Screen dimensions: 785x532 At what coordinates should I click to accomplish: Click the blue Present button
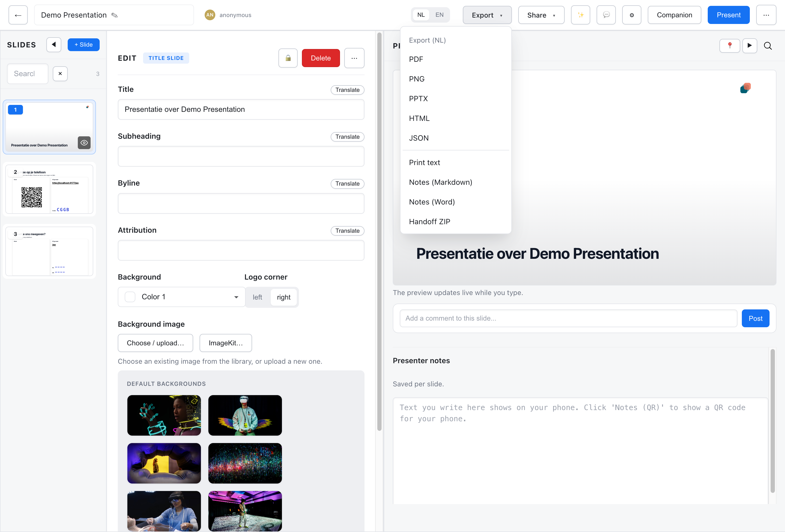(728, 15)
